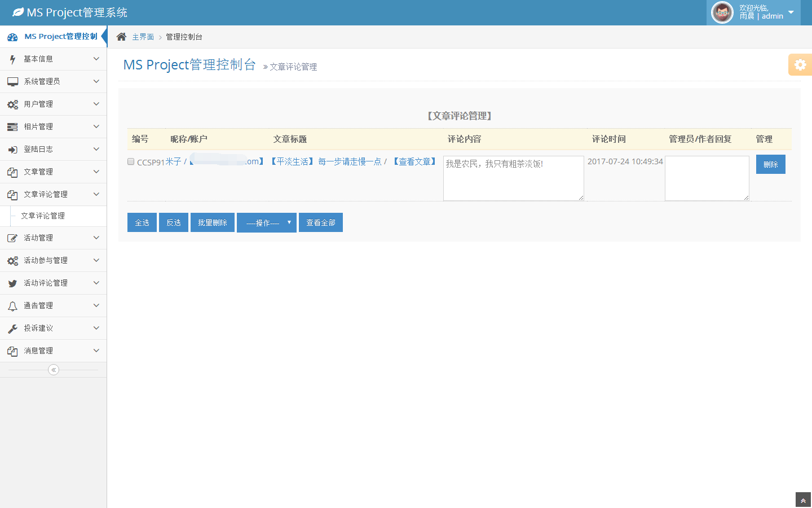Open the admin user dropdown arrow
The height and width of the screenshot is (508, 812).
[791, 12]
